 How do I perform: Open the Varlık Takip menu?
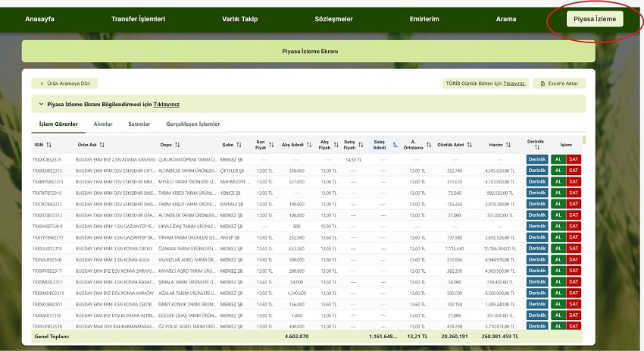pos(241,19)
